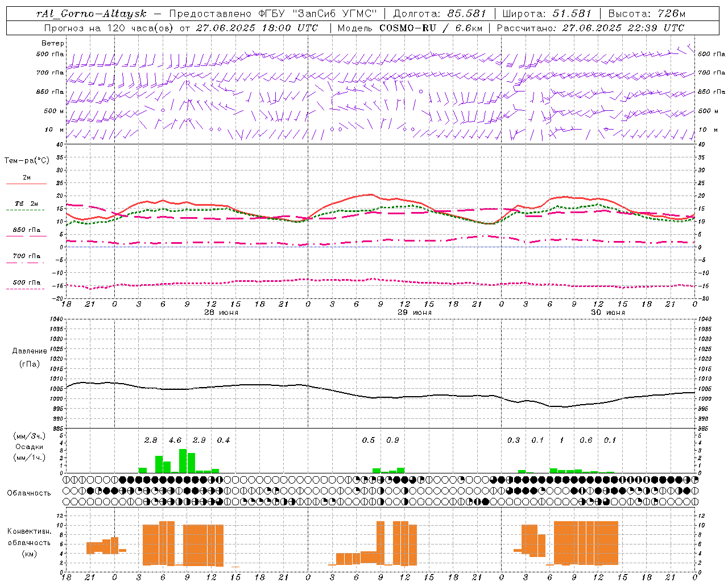
Task: Click the model name COSMO-RU / 6.6км
Action: tap(431, 28)
